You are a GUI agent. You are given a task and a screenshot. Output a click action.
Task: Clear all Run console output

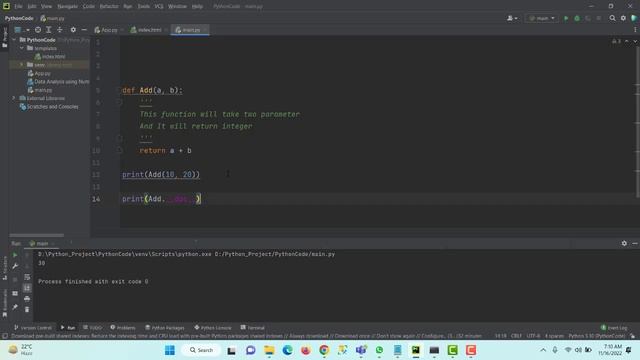pos(27,310)
